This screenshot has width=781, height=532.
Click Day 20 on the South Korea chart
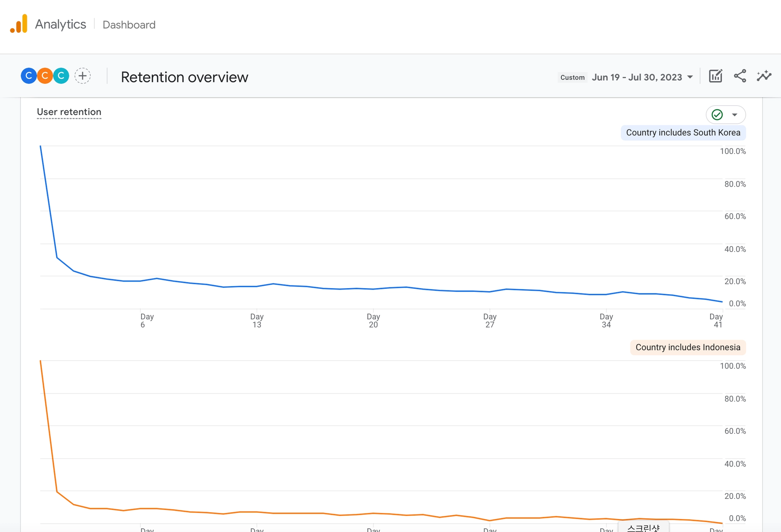point(373,320)
